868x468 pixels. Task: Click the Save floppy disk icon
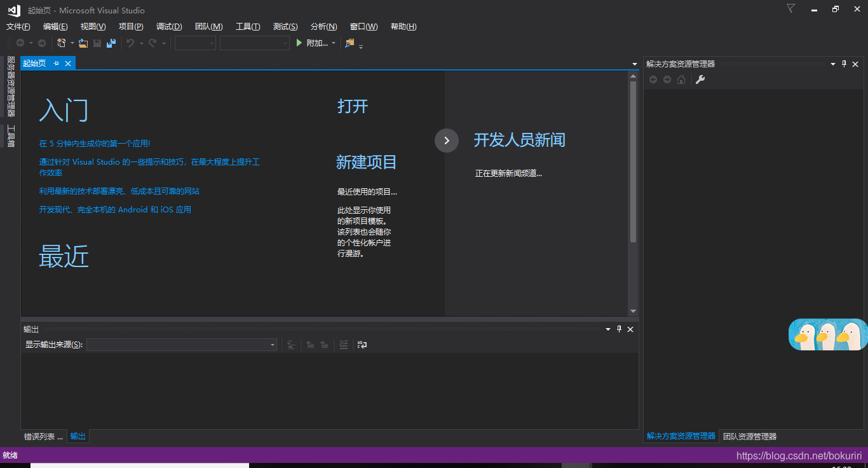click(x=97, y=43)
